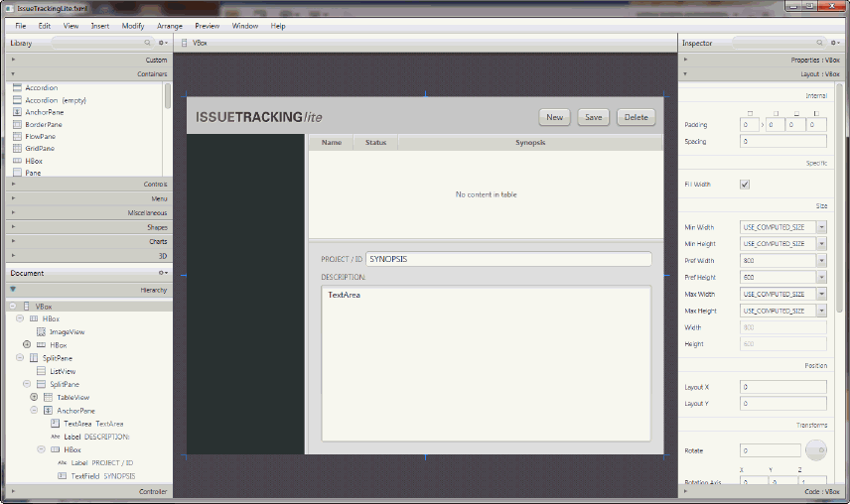Open the Edit menu

45,26
